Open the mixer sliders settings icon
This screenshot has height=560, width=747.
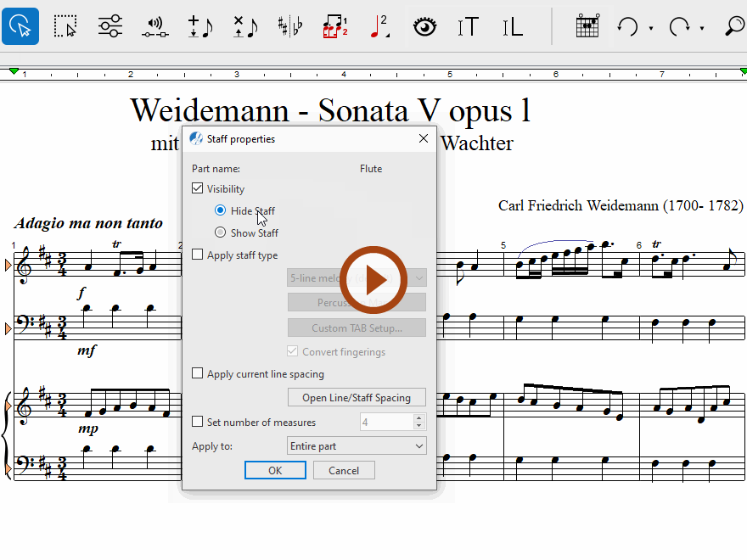tap(110, 26)
